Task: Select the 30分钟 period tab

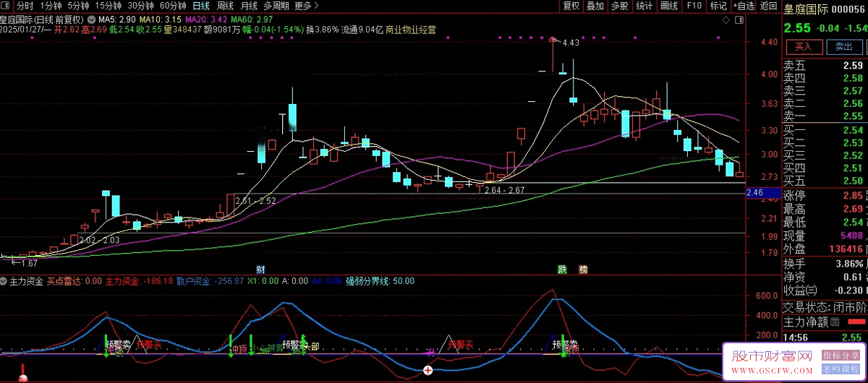Action: pos(140,6)
